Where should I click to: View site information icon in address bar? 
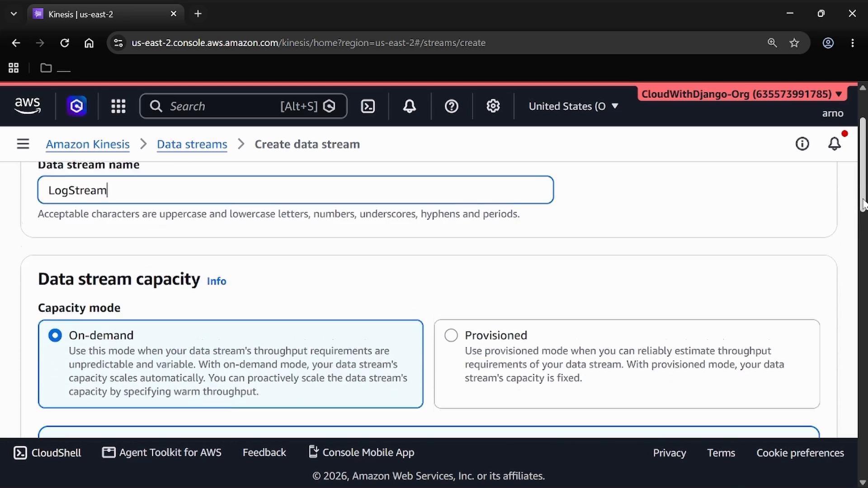[x=118, y=43]
